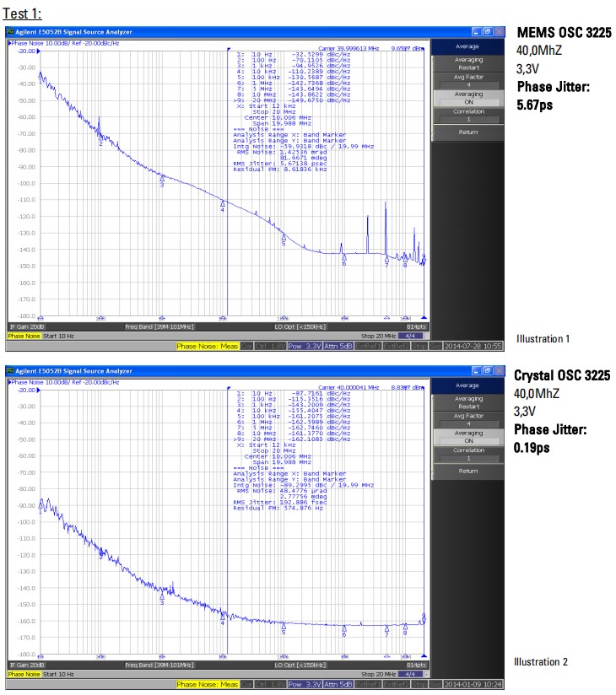The image size is (616, 695).
Task: Click marker 5 triangle on top plot
Action: 284,237
